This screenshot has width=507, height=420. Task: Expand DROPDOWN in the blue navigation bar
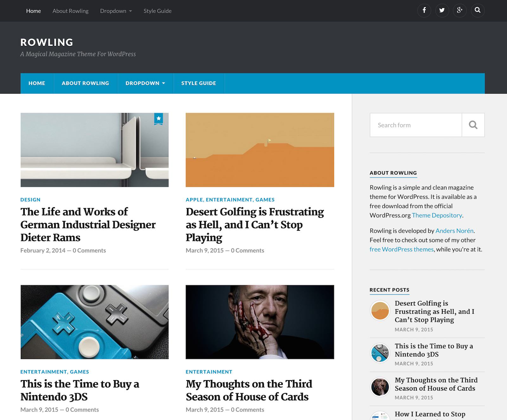[x=145, y=83]
